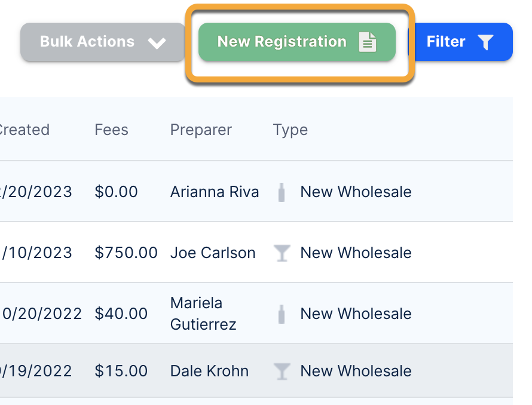Sort by the Preparer column header

201,130
